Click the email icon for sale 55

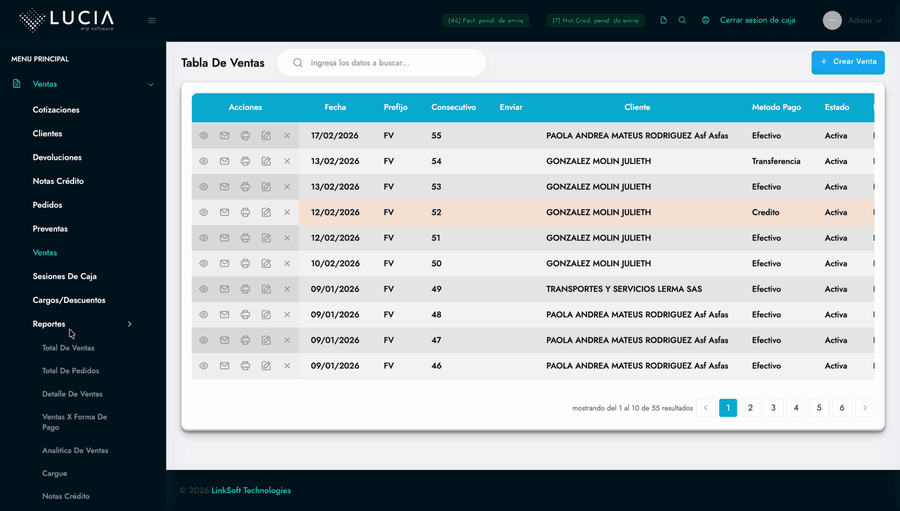224,136
